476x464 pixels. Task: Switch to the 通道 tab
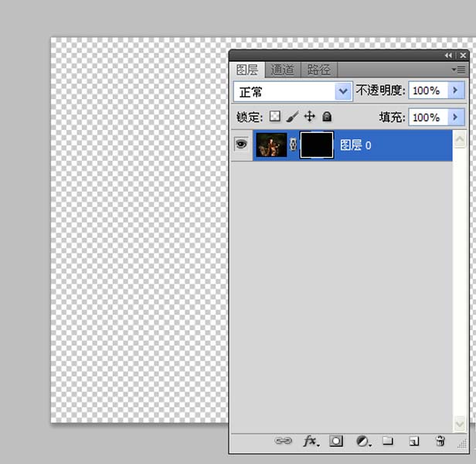coord(283,70)
